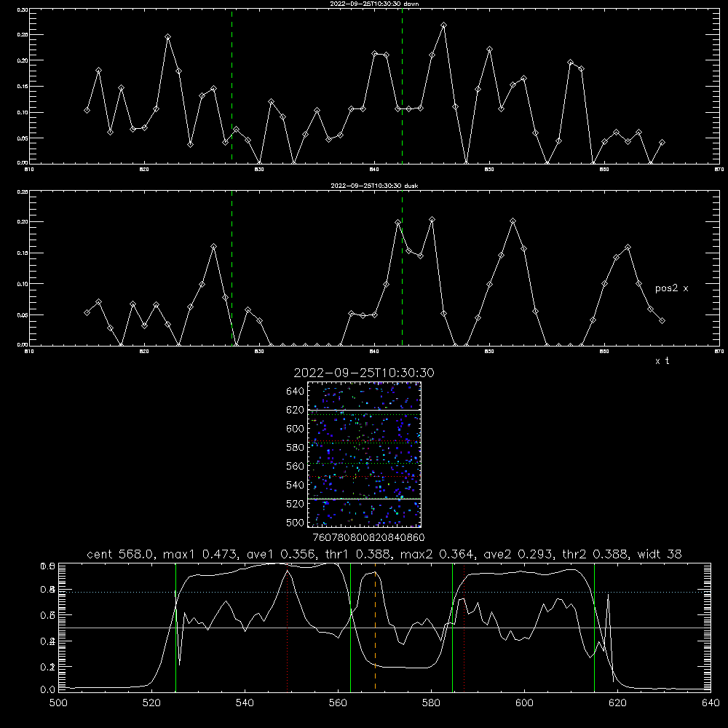The width and height of the screenshot is (728, 728).
Task: Click '500' on the image map y-axis
Action: click(x=296, y=522)
